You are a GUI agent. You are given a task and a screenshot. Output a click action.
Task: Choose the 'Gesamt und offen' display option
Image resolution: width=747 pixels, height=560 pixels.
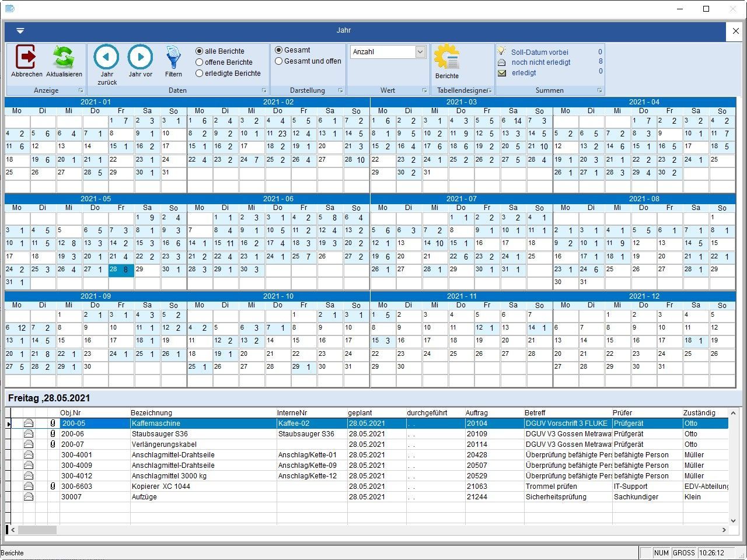(x=279, y=61)
